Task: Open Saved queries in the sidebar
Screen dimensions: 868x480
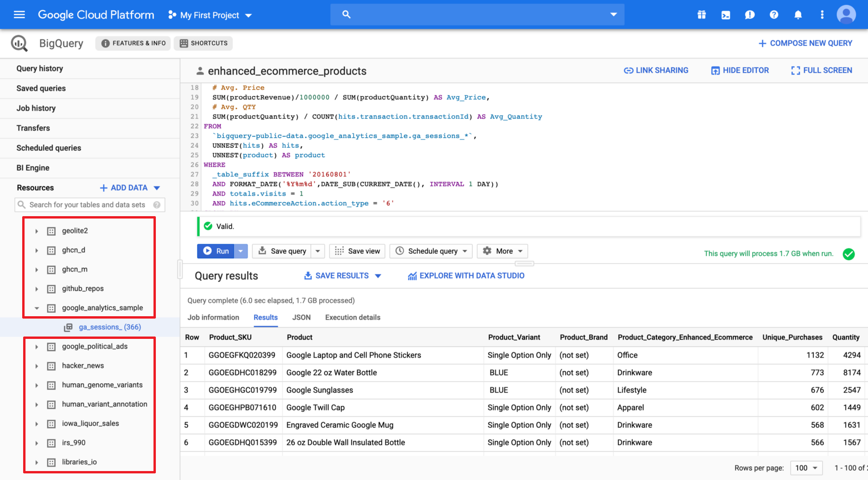Action: (90, 88)
